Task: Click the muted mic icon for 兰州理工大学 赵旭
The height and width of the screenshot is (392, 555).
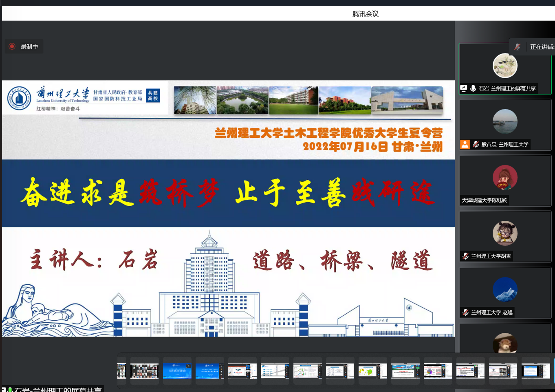Action: [465, 312]
